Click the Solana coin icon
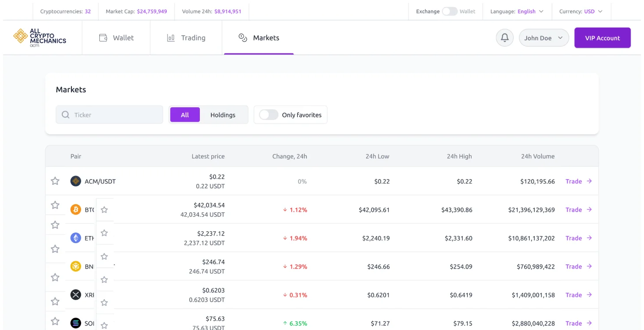Image resolution: width=644 pixels, height=330 pixels. (75, 323)
